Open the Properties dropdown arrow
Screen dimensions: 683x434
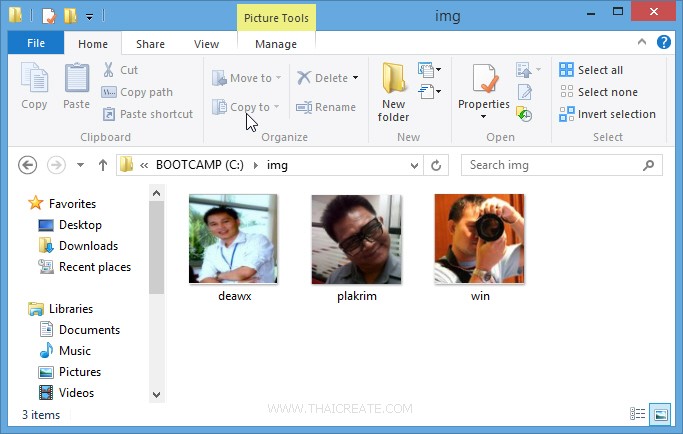[484, 117]
